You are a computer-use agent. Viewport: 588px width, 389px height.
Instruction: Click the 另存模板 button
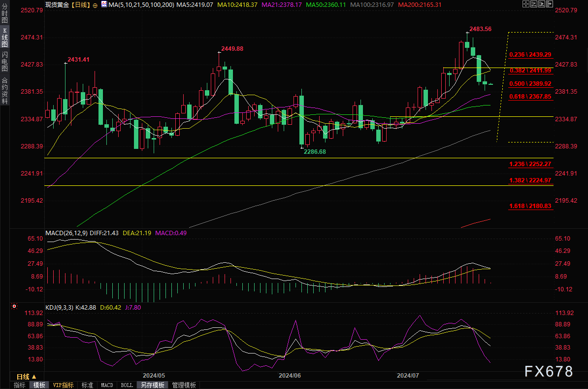tap(152, 385)
